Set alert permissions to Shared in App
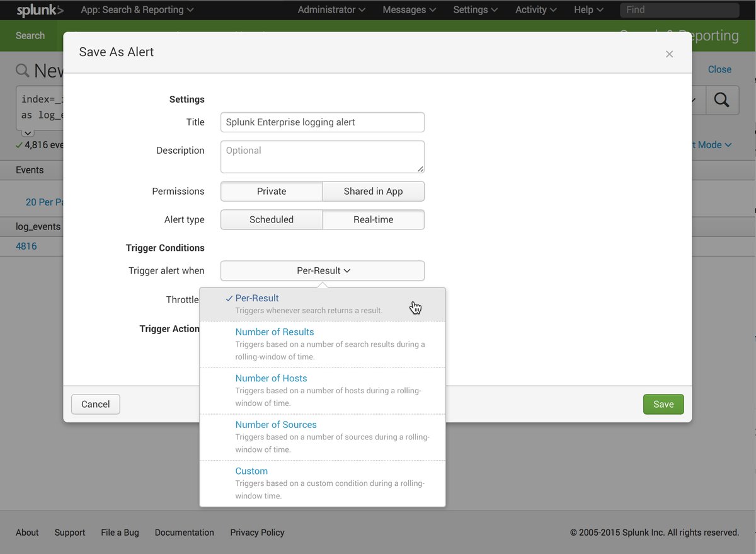 click(373, 191)
